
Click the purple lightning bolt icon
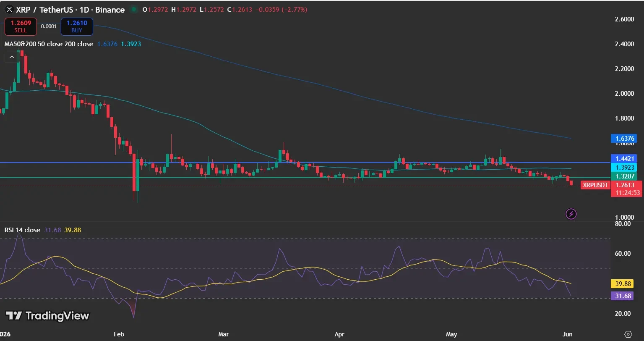tap(571, 214)
